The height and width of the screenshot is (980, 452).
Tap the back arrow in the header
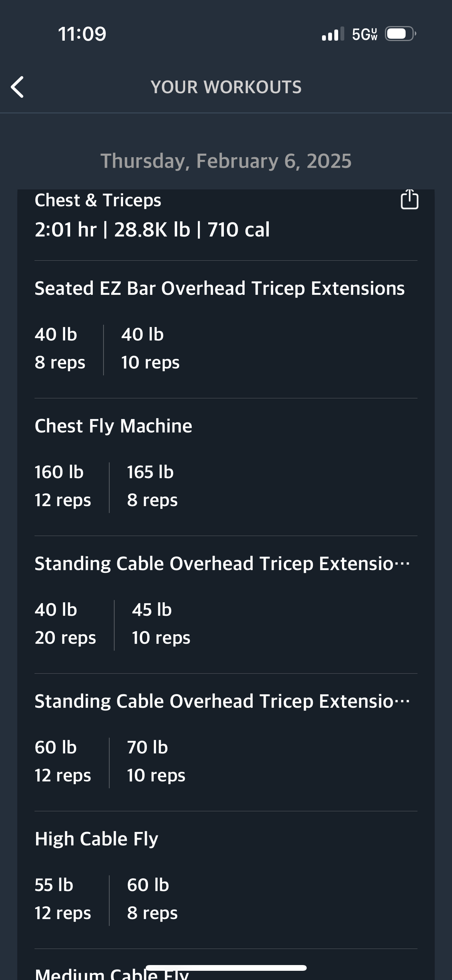point(18,87)
